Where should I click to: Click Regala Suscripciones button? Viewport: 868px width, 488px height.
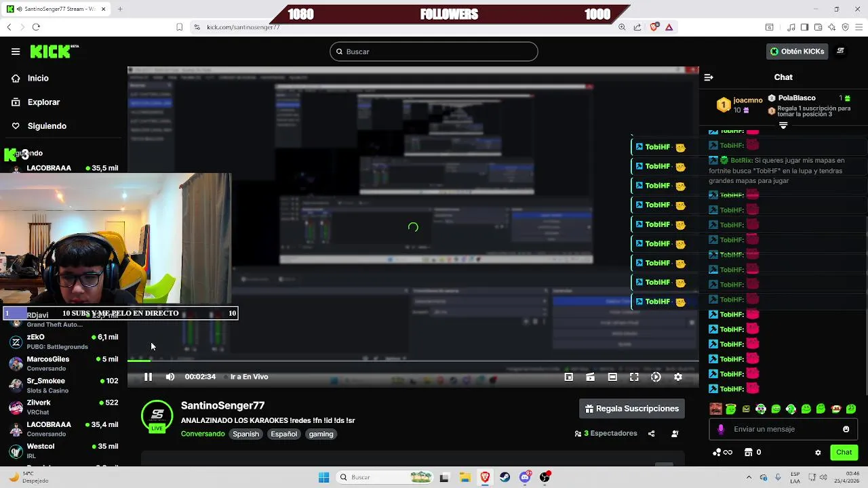(632, 409)
